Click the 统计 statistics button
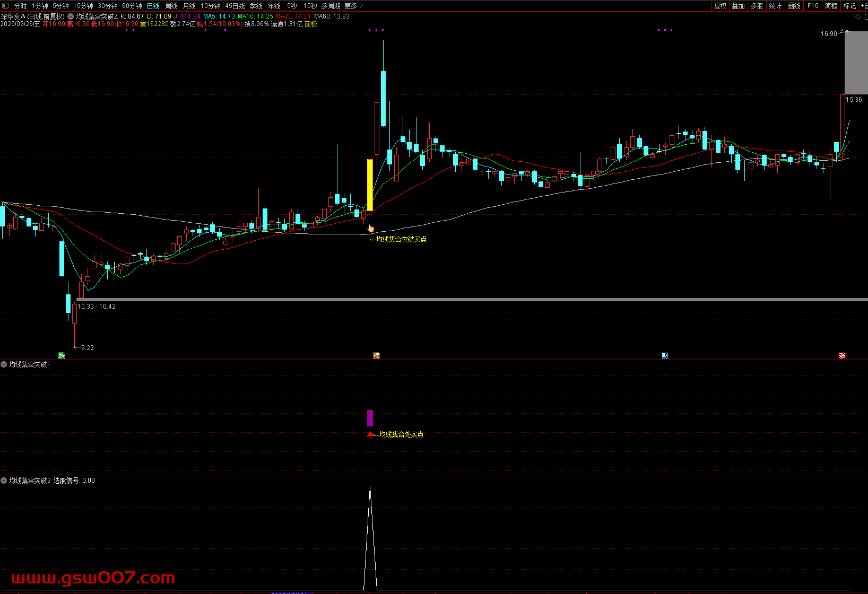This screenshot has height=594, width=868. click(775, 6)
